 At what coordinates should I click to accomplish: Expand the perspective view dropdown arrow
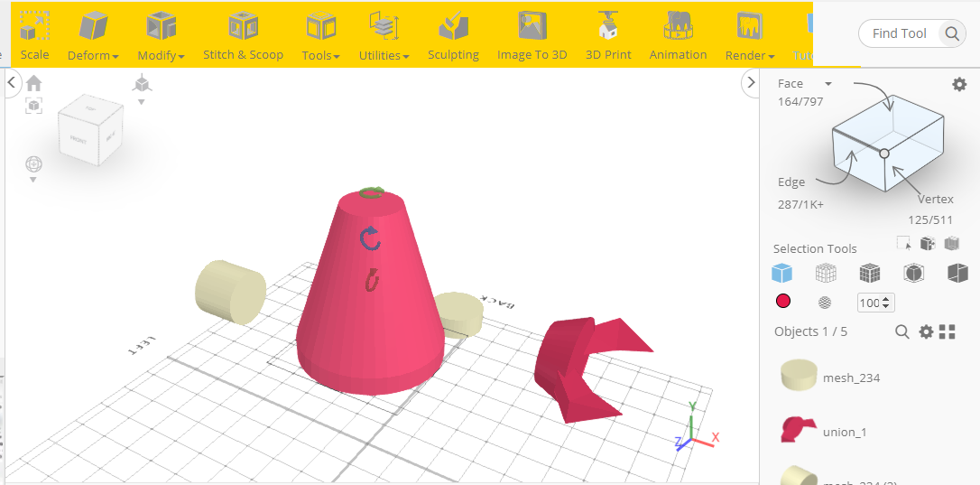click(x=142, y=102)
